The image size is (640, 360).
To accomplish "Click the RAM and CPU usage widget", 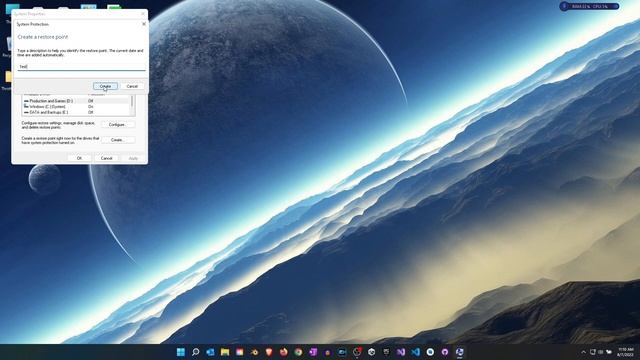I will [589, 7].
